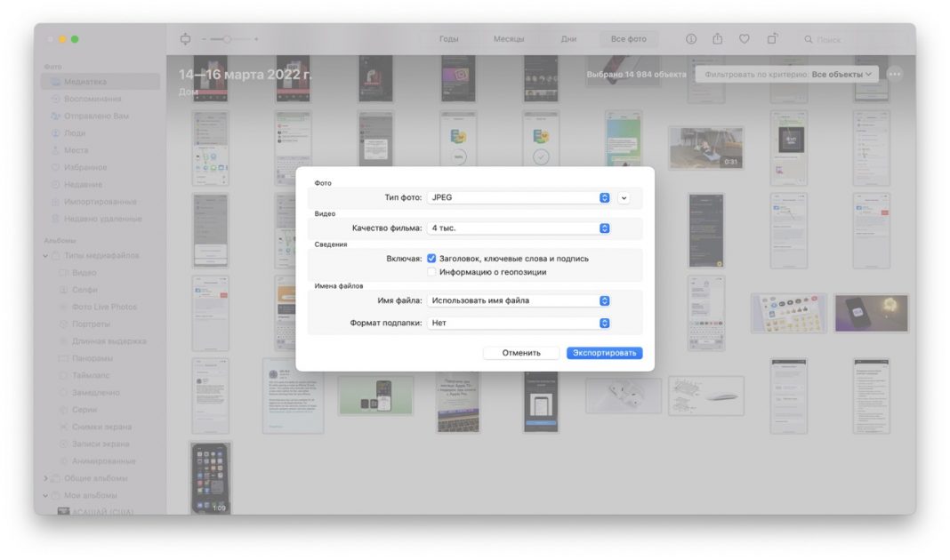Click the aspect ratio toggle icon in toolbar
Image resolution: width=950 pixels, height=560 pixels.
coord(185,39)
